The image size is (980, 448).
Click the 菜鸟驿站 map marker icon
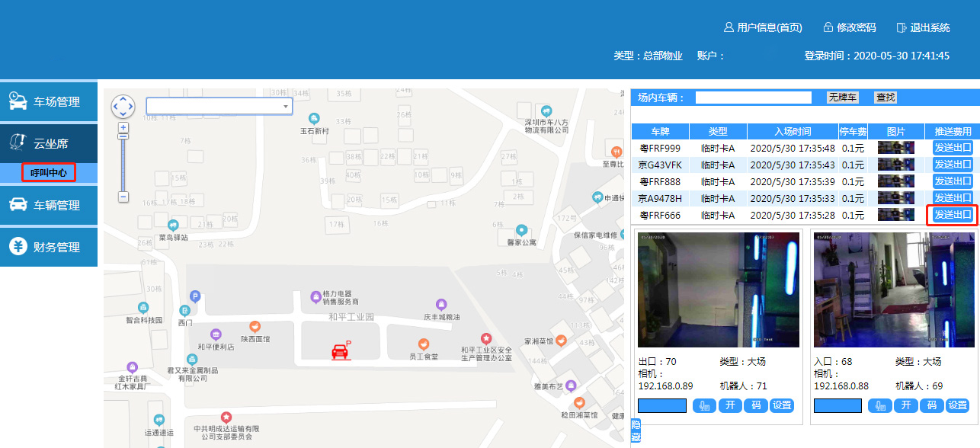click(x=173, y=226)
